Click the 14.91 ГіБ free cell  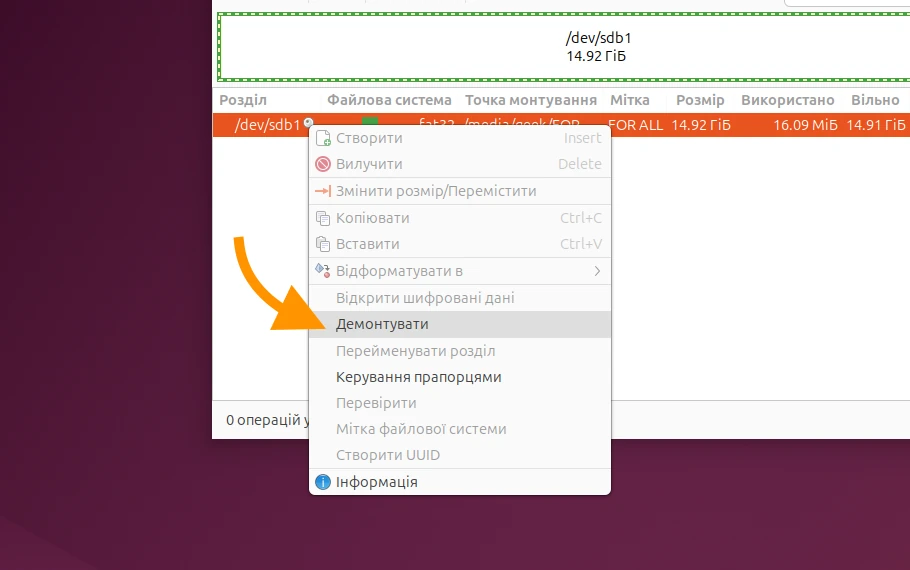(x=876, y=125)
